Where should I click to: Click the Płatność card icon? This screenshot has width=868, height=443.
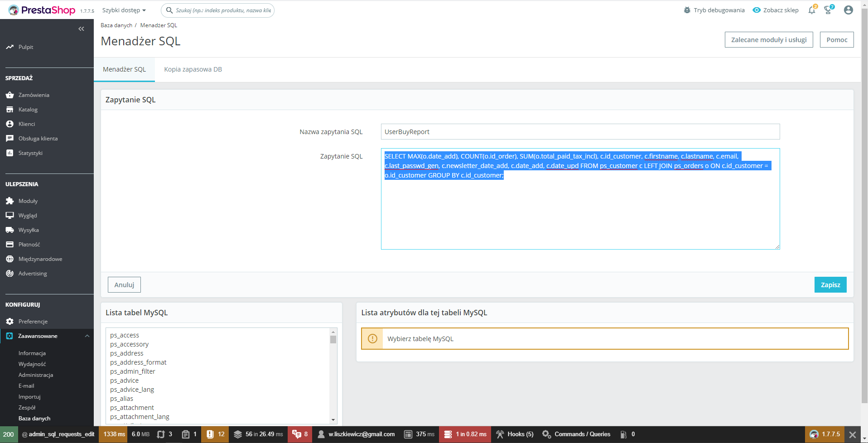coord(10,245)
